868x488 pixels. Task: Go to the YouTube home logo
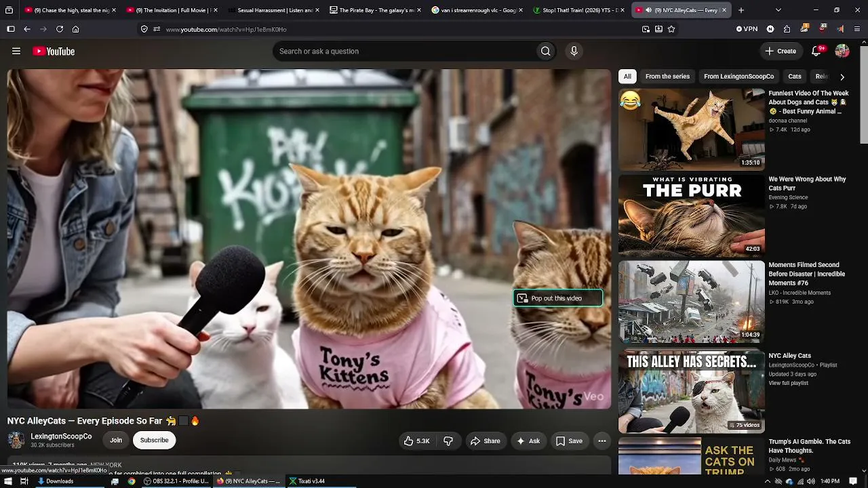point(54,52)
